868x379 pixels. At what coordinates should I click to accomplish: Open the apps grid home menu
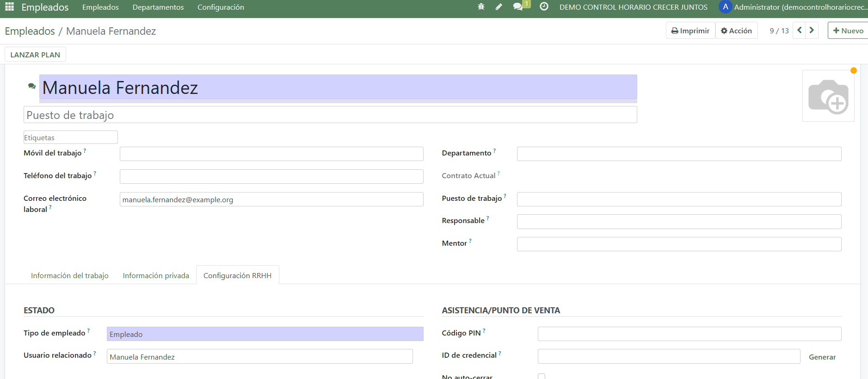(9, 7)
